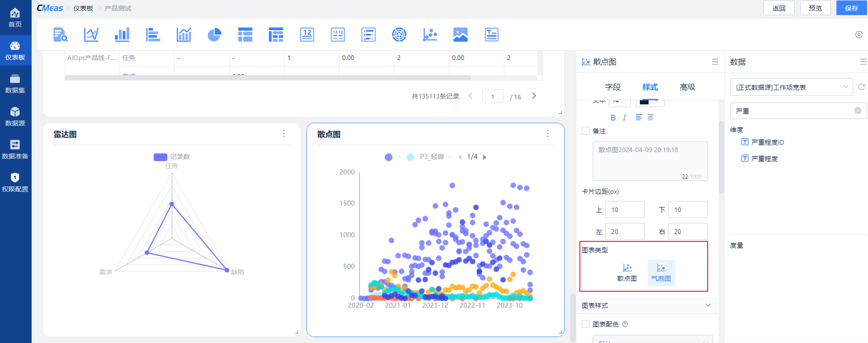Viewport: 868px width, 343px height.
Task: Switch to the 样式 tab
Action: coord(650,87)
